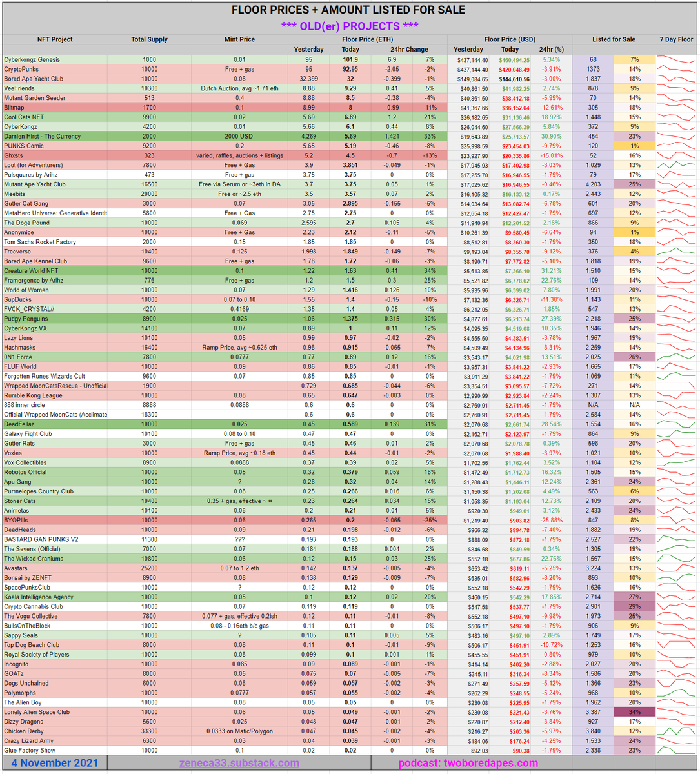This screenshot has height=774, width=700.
Task: Select the 'Meebits' project cell
Action: coord(54,194)
